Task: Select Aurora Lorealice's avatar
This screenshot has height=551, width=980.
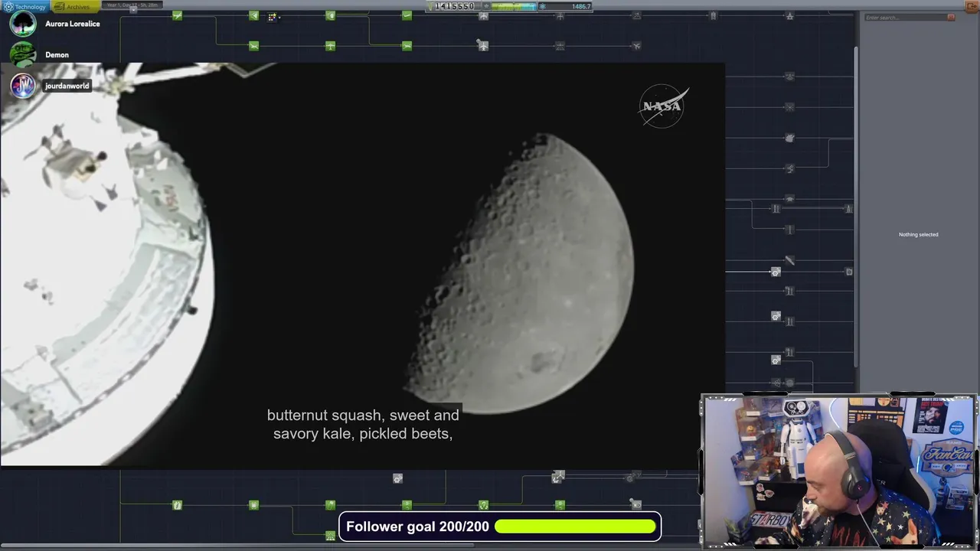Action: [23, 24]
